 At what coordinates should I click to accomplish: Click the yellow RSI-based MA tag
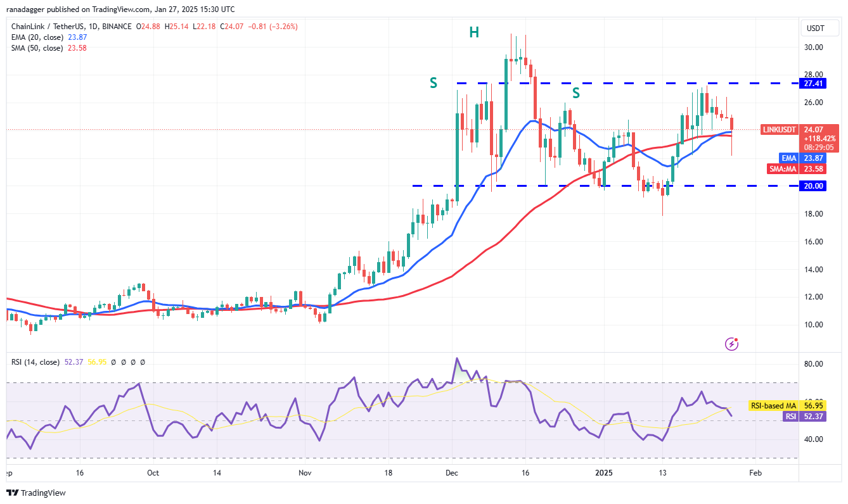coord(773,405)
